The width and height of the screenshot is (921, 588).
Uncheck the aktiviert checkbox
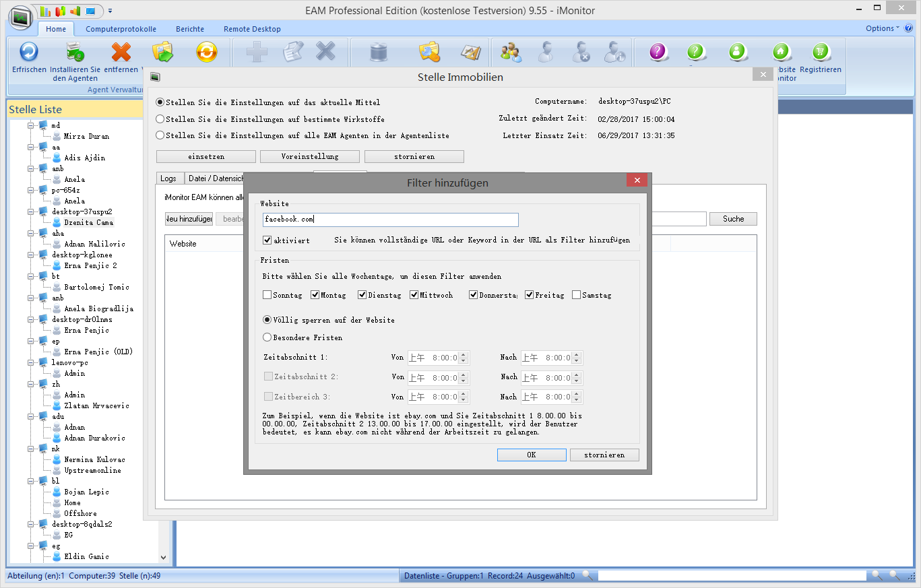pyautogui.click(x=267, y=240)
